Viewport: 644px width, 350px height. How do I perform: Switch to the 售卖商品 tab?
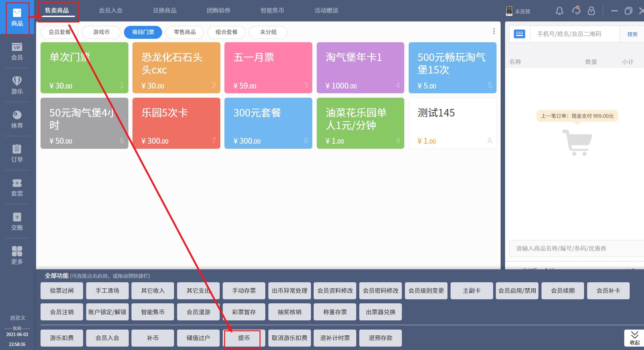[57, 11]
